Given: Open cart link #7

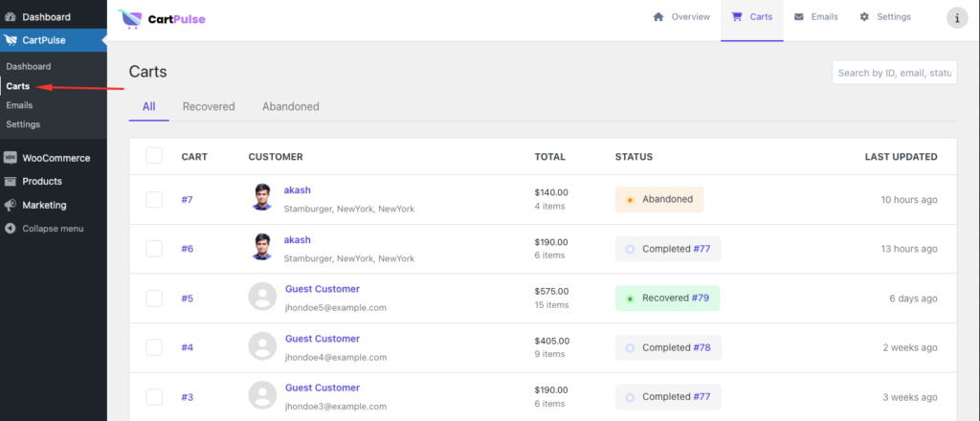Looking at the screenshot, I should [187, 199].
